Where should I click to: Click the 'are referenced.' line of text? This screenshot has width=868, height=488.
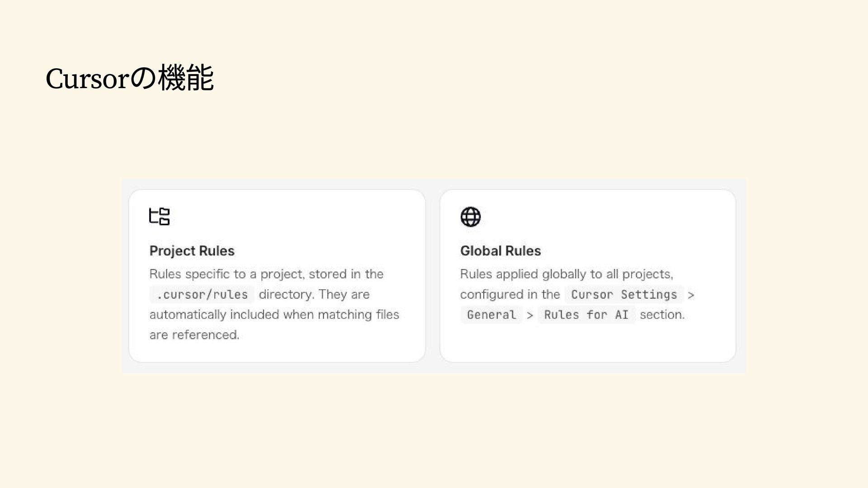pos(194,335)
